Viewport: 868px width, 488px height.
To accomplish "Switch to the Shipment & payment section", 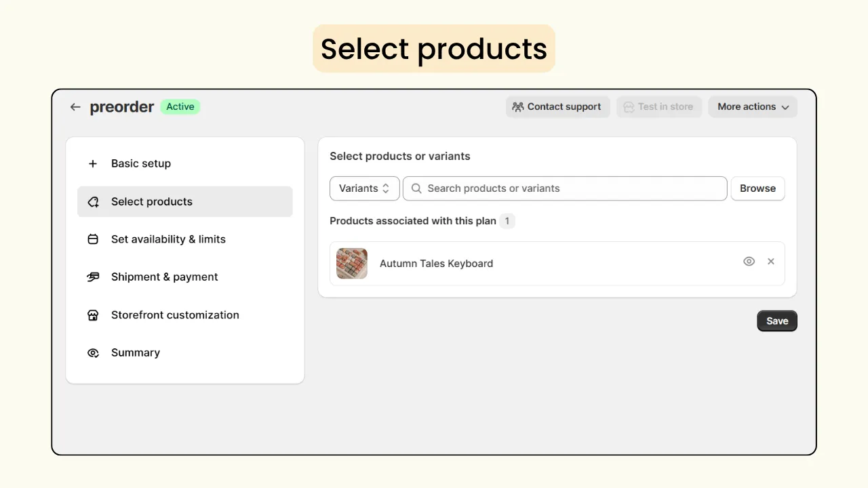I will (x=164, y=277).
